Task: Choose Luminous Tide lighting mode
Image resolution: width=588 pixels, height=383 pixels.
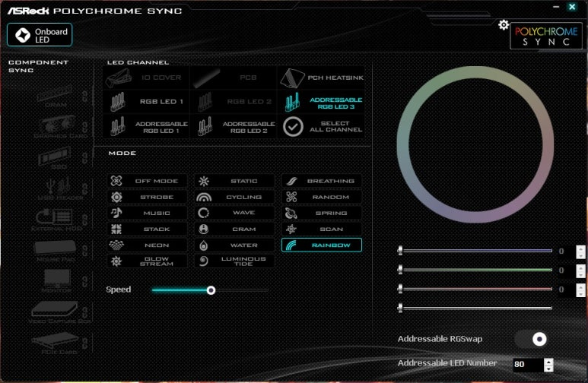Action: coord(234,261)
